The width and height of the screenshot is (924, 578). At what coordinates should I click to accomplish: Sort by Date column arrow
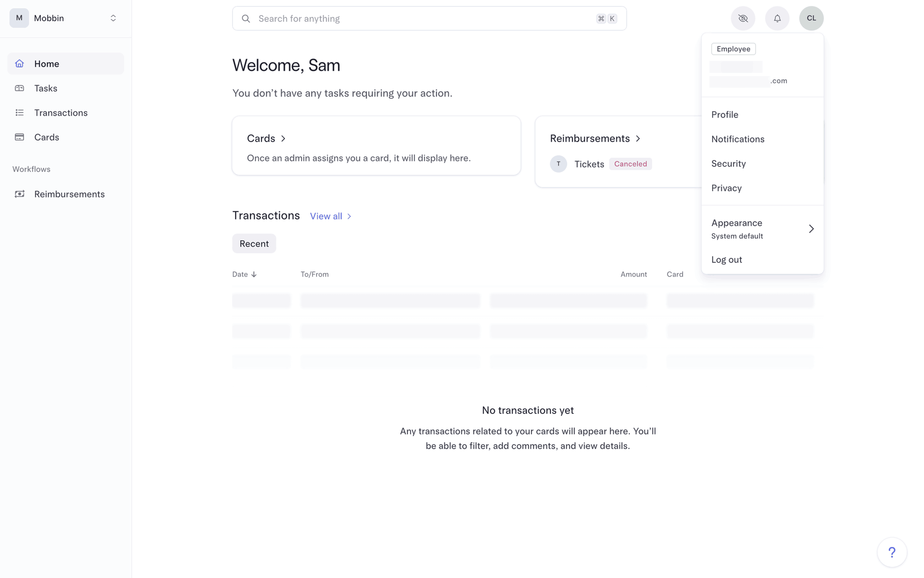(x=254, y=275)
